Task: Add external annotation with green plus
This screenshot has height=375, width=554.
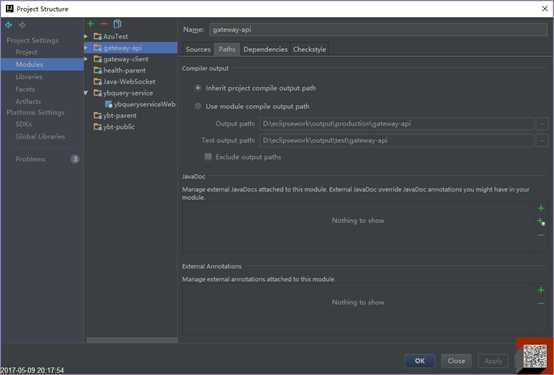Action: point(541,291)
